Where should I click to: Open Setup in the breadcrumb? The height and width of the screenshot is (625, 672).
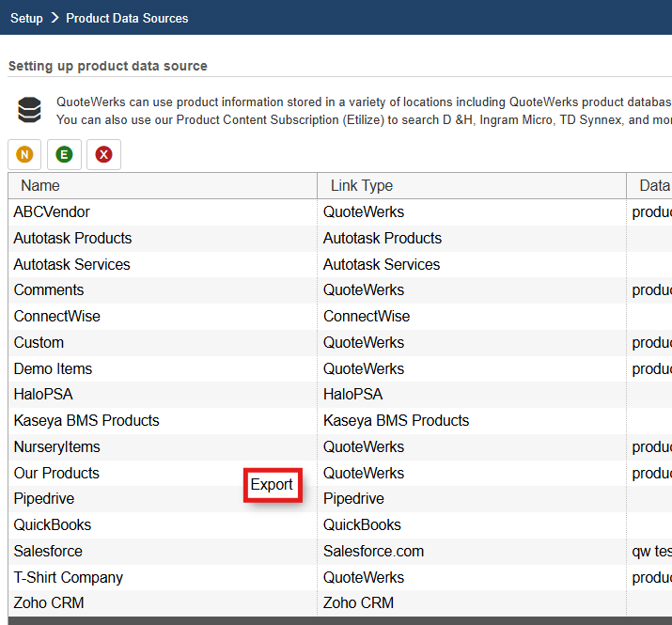point(26,18)
